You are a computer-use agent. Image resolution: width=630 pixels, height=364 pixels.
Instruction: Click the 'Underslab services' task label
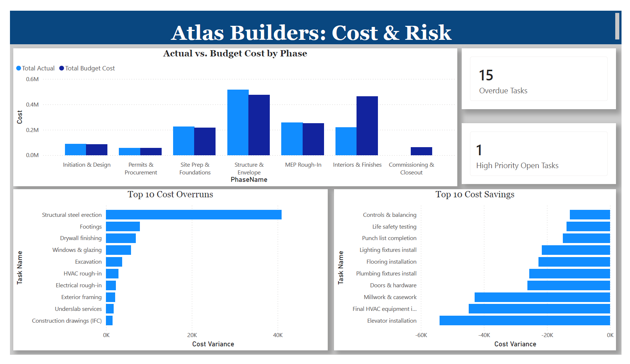click(78, 309)
